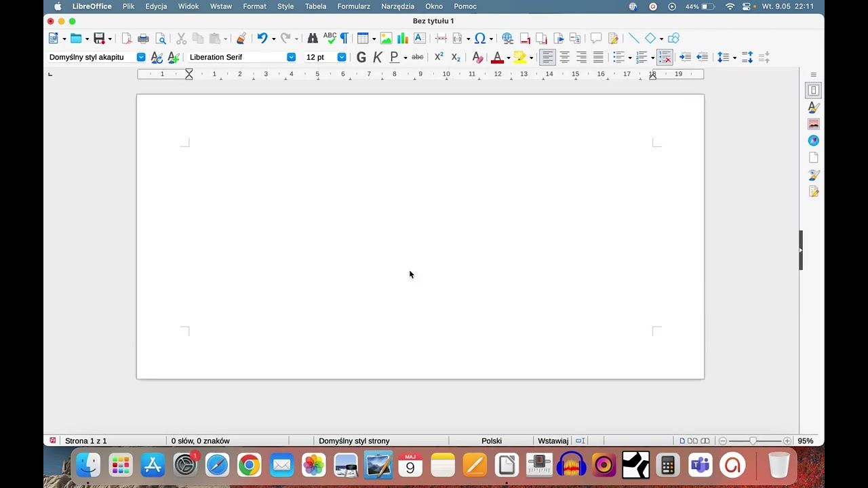Insert a text box

(x=419, y=39)
